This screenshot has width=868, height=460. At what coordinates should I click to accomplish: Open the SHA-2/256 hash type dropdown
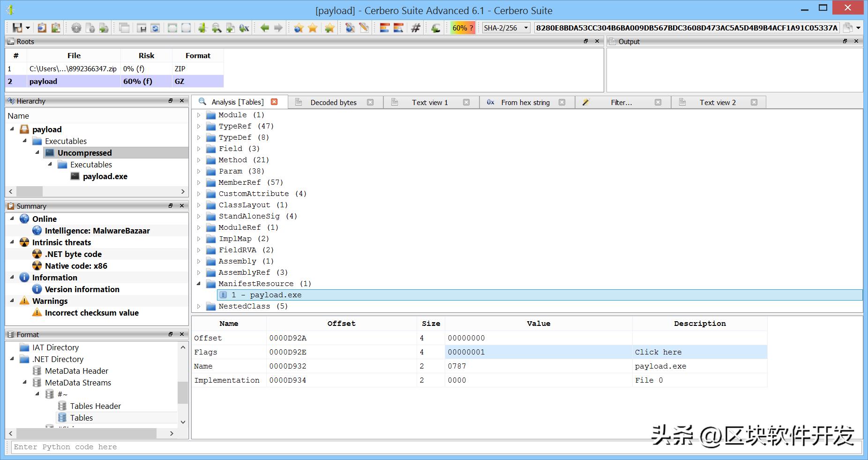[x=506, y=28]
